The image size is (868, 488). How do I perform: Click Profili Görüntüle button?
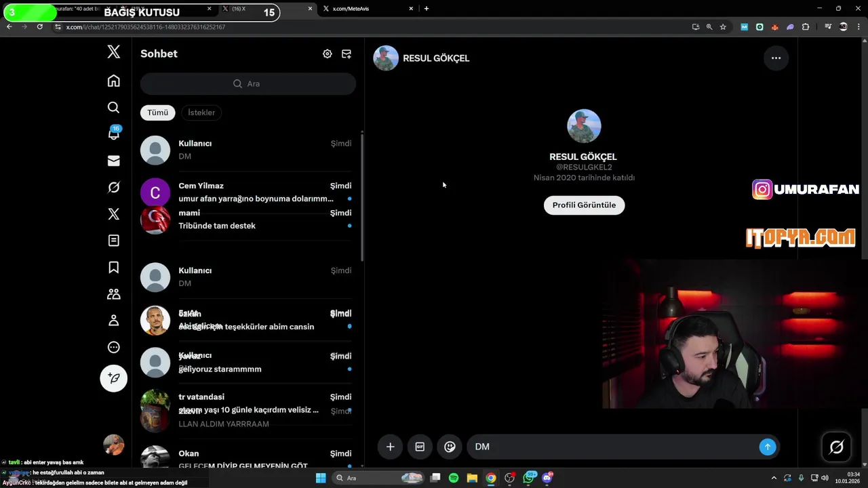click(584, 205)
